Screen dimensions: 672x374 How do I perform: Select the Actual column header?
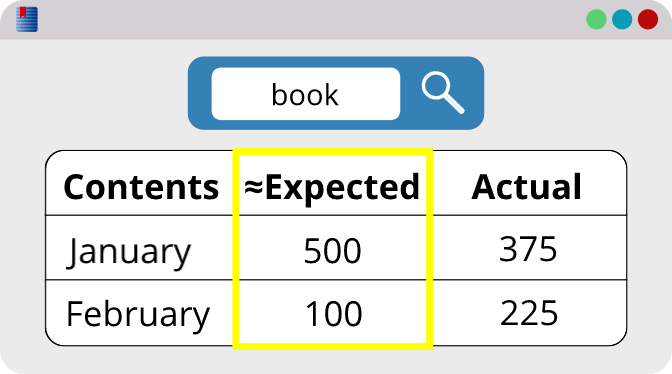coord(527,187)
